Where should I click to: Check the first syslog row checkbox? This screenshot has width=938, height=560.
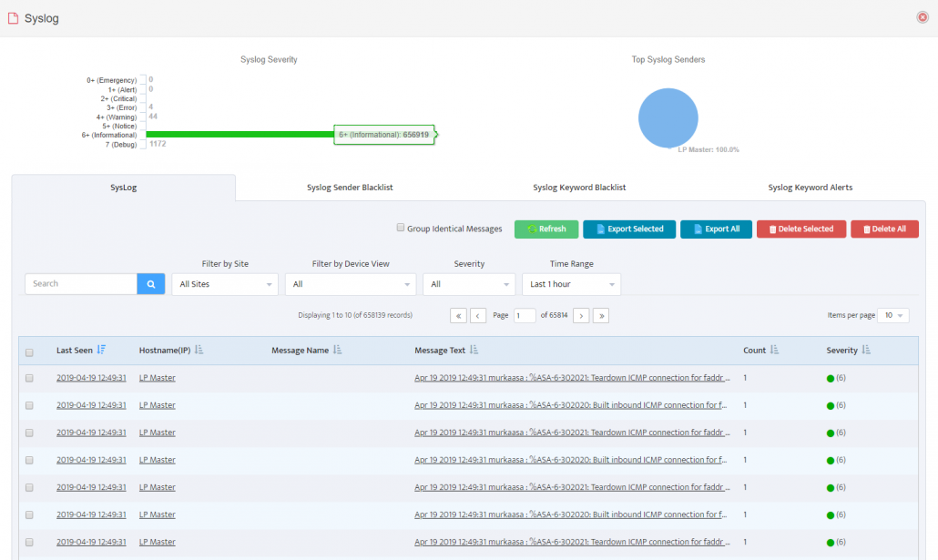[x=30, y=378]
